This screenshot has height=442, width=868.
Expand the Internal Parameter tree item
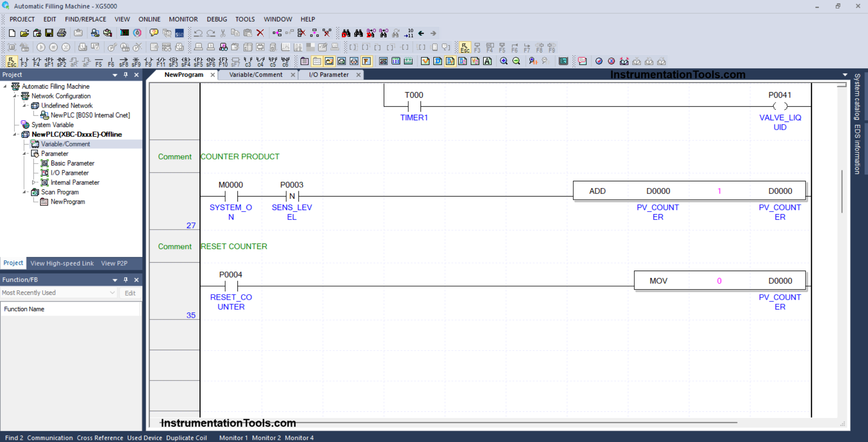tap(33, 183)
